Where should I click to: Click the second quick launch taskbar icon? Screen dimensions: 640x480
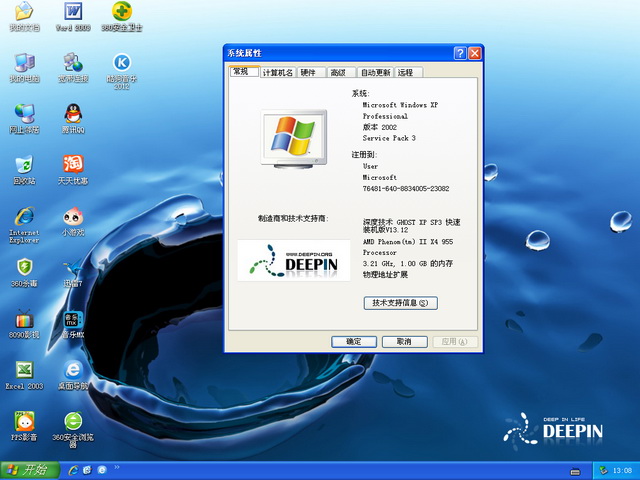click(87, 470)
